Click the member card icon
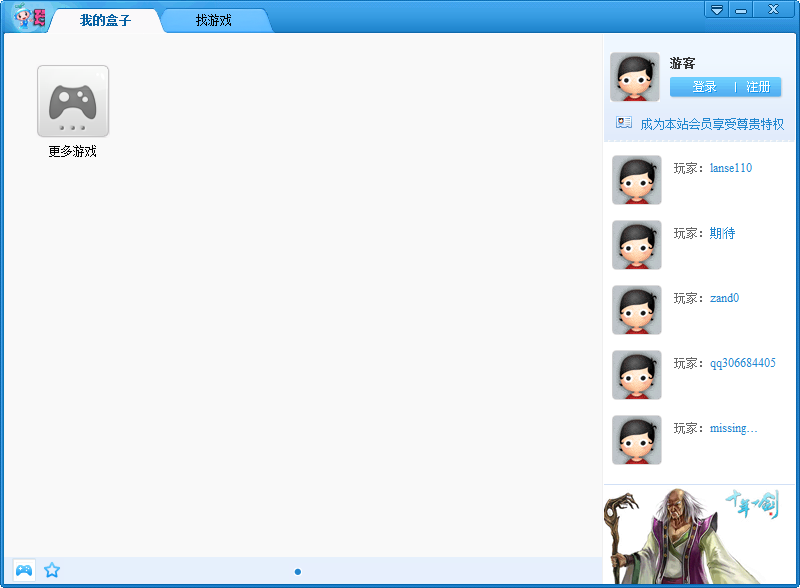800x588 pixels. click(x=623, y=122)
